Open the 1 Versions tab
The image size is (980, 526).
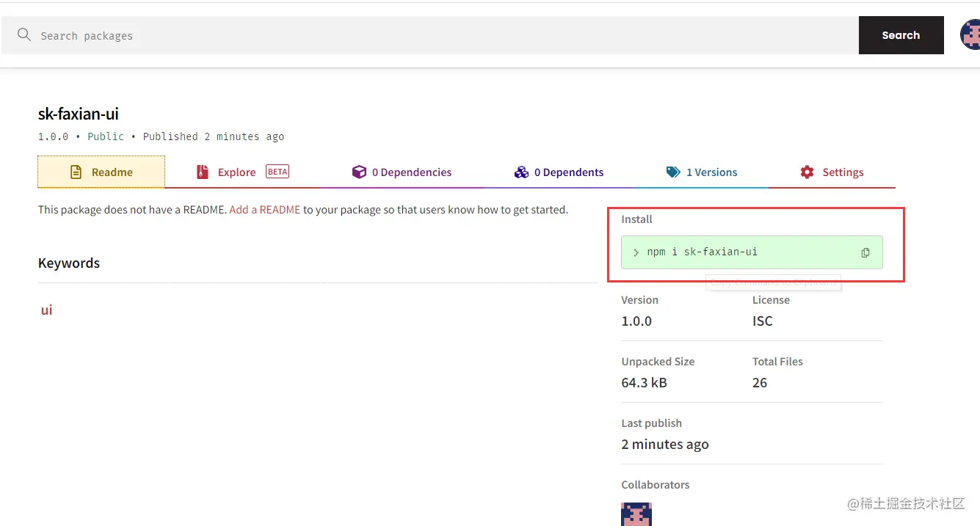point(702,172)
